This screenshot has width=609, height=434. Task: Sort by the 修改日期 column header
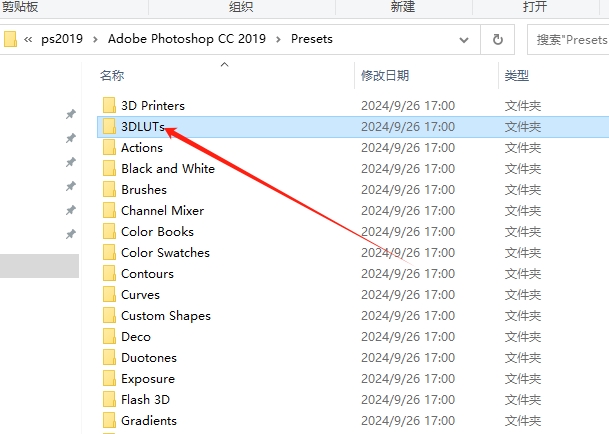click(385, 75)
